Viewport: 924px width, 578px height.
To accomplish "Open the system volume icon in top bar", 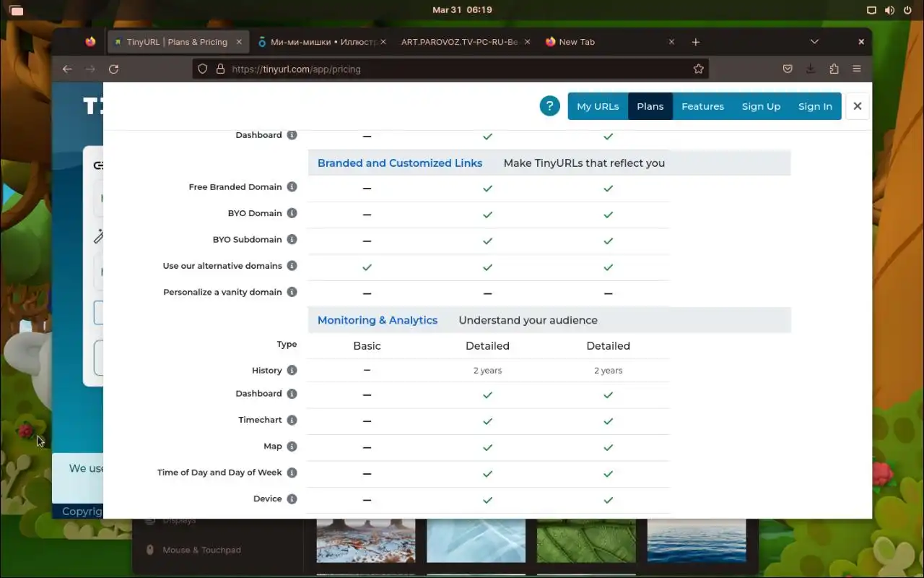I will (x=889, y=10).
